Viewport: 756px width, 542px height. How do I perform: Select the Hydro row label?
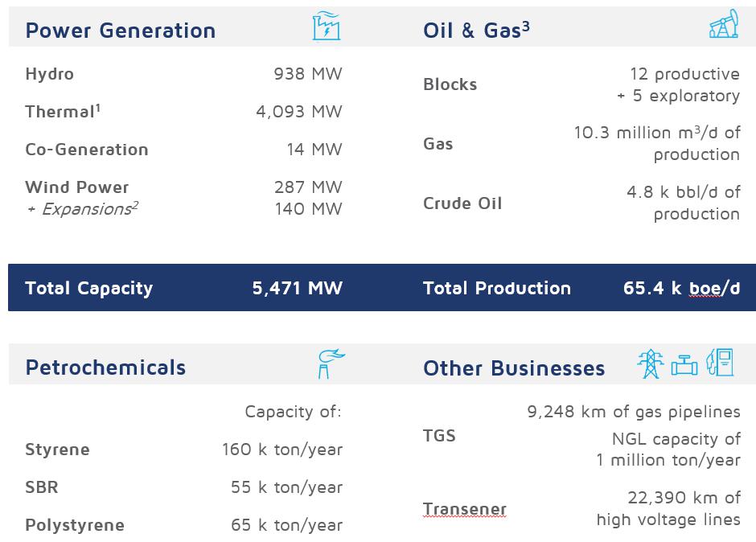pyautogui.click(x=49, y=74)
